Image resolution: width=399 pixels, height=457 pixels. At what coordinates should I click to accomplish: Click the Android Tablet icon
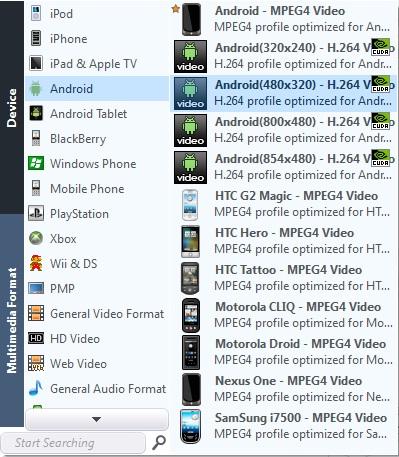click(36, 113)
